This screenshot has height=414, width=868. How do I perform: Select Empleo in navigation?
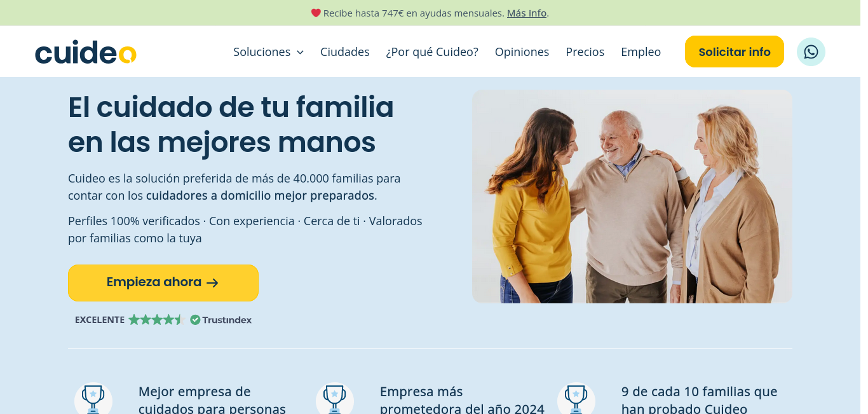pyautogui.click(x=641, y=52)
